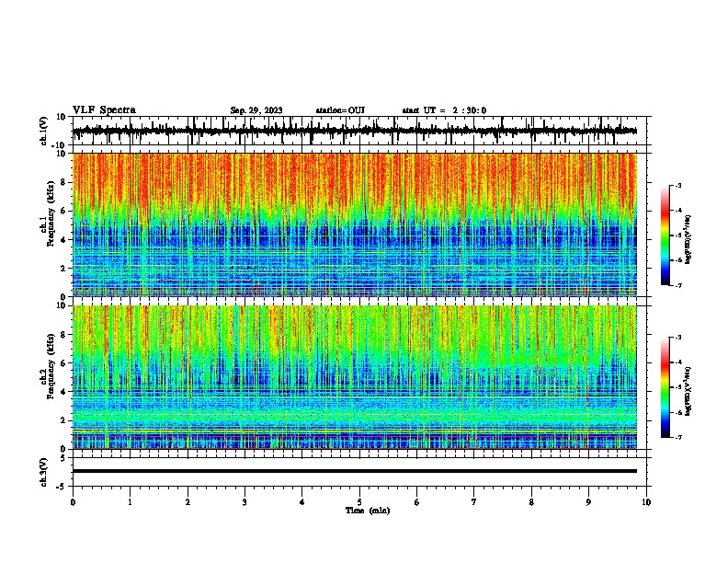Click the ch.1 spectrogram color scale bar
Viewport: 728px width, 563px height.
[x=665, y=236]
